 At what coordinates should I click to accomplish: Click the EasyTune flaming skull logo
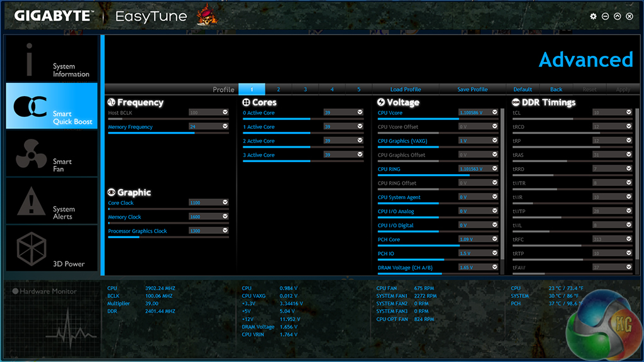206,15
